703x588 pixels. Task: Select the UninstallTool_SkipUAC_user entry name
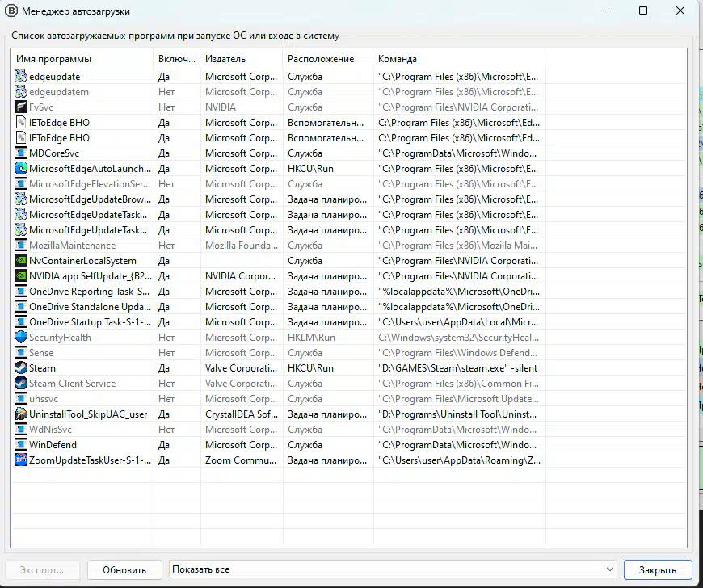88,414
